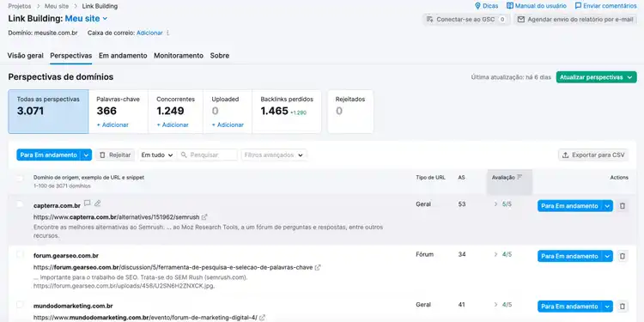Click the comment icon next to capterra.com.br

87,204
